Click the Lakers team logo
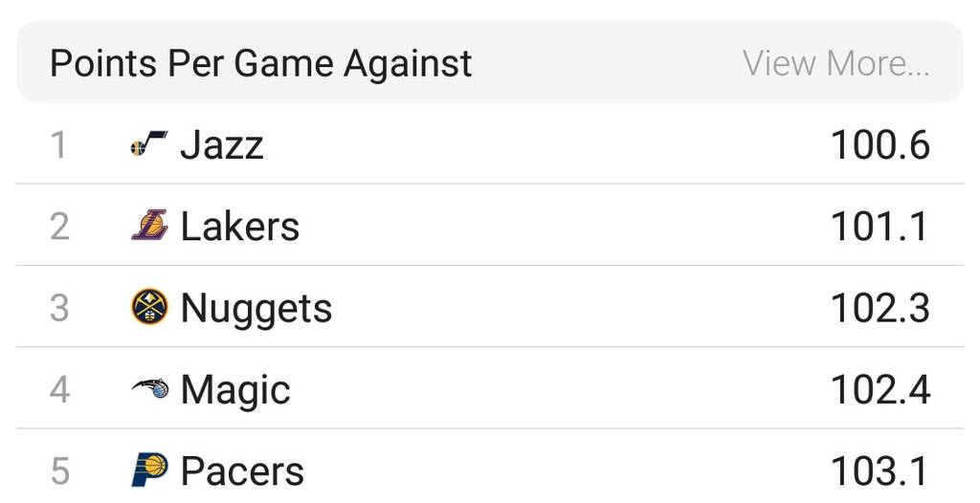 148,227
